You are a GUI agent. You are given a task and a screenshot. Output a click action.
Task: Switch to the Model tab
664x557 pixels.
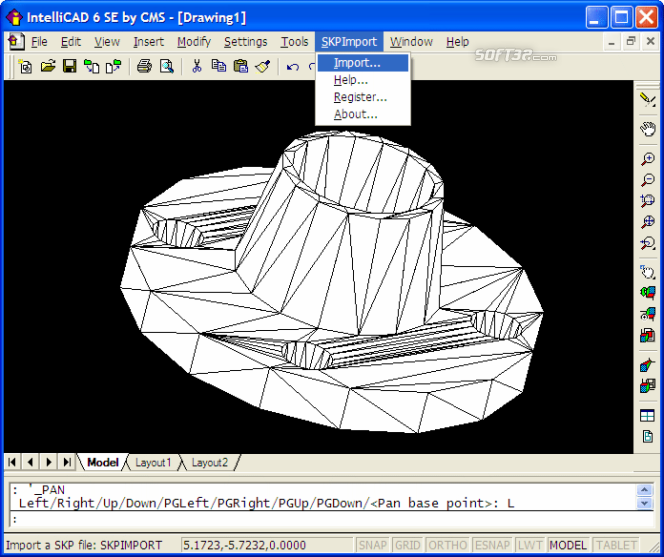[102, 462]
